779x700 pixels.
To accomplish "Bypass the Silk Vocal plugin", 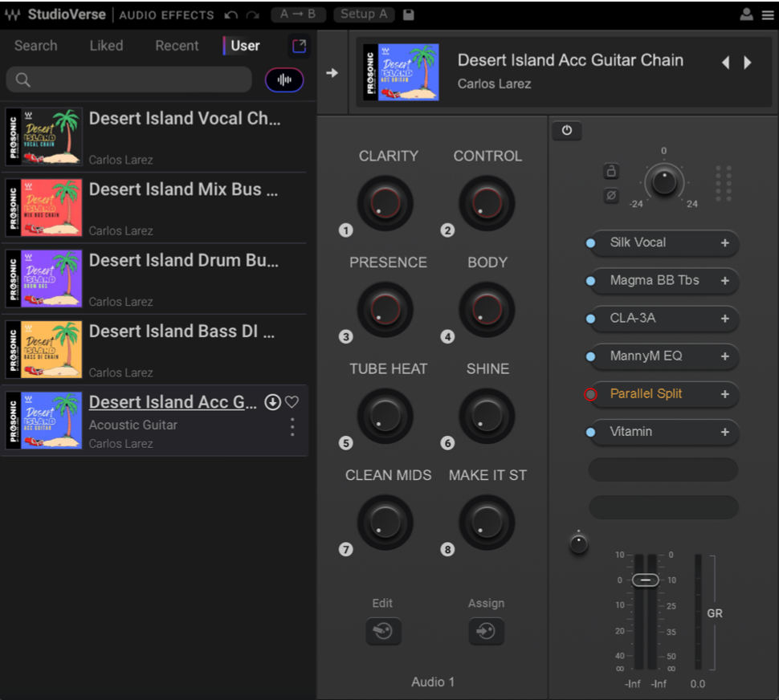I will pos(591,243).
